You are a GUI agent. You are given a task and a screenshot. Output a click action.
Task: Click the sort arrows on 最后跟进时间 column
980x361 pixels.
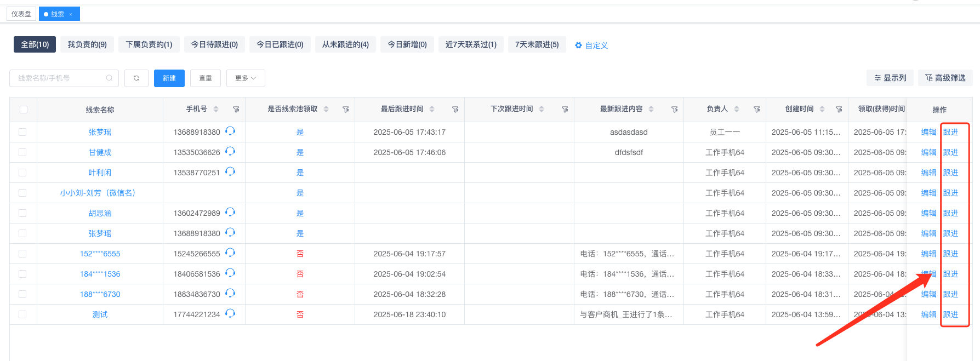click(432, 109)
